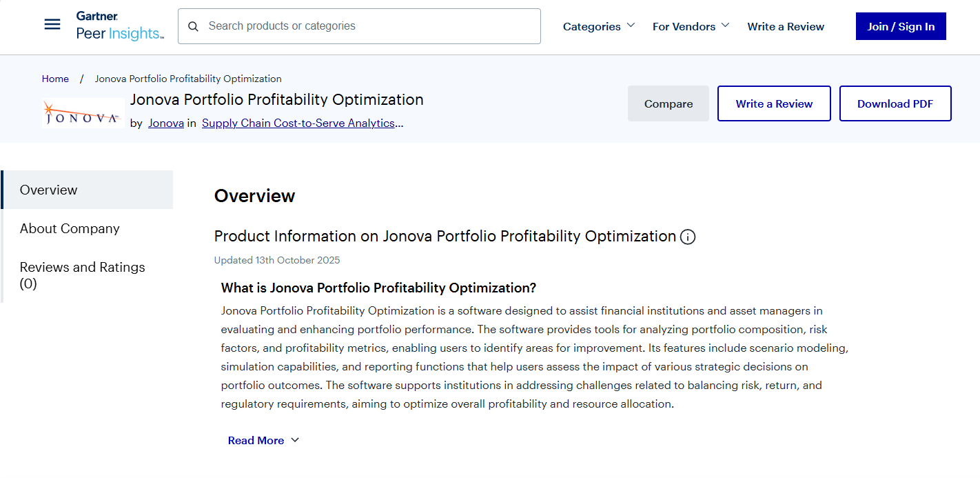Select the Overview sidebar tab
Image resolution: width=980 pixels, height=478 pixels.
tap(87, 190)
